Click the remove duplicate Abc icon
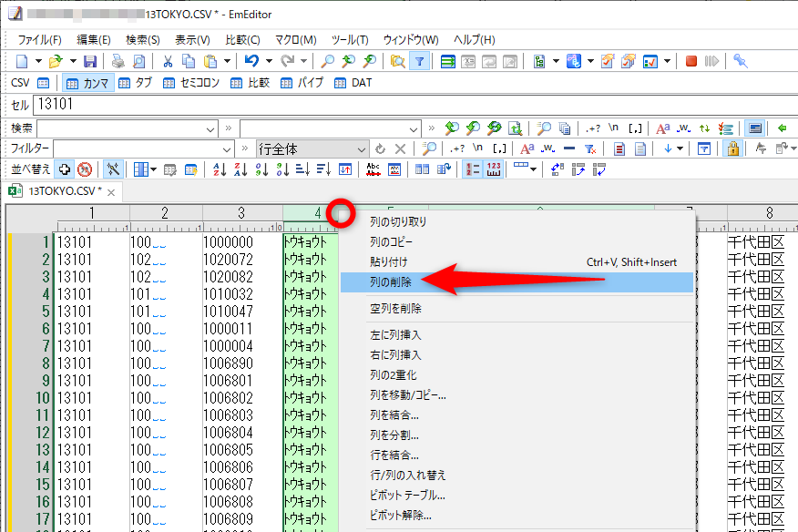The width and height of the screenshot is (798, 532). pos(373,169)
